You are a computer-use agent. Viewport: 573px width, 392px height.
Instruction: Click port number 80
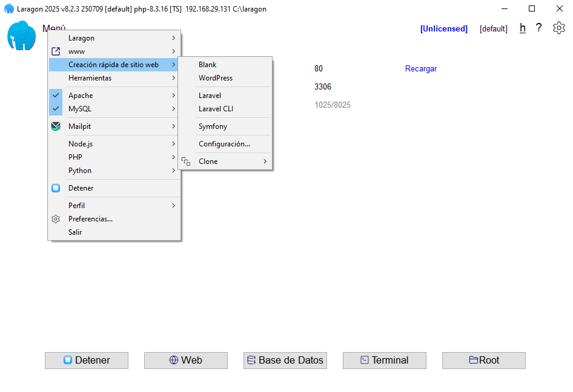[319, 68]
